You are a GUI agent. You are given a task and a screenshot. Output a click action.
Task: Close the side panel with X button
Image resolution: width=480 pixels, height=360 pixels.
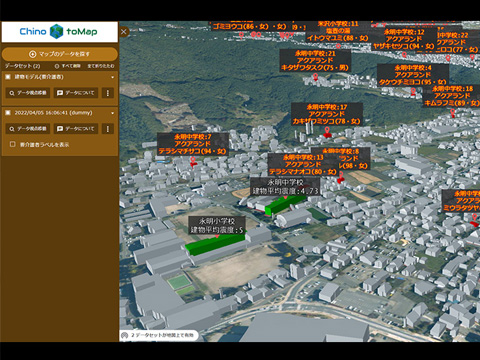[124, 32]
